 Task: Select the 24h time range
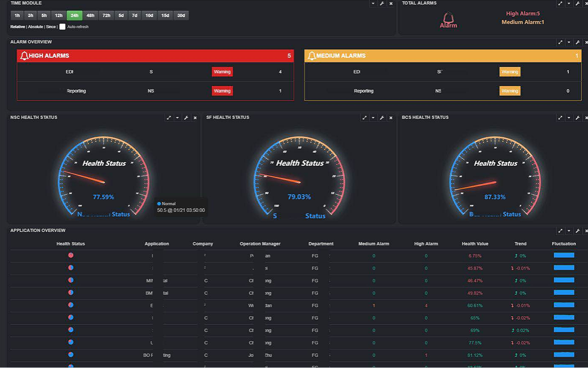click(x=74, y=16)
